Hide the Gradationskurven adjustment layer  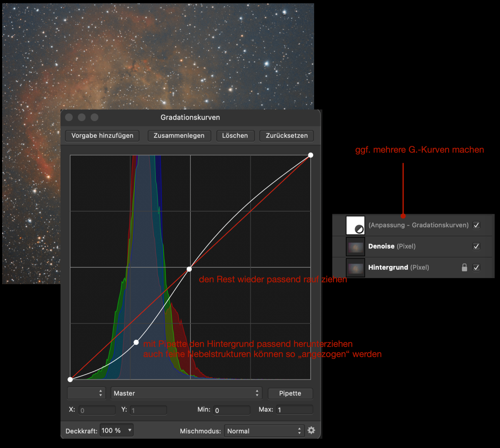tap(476, 225)
